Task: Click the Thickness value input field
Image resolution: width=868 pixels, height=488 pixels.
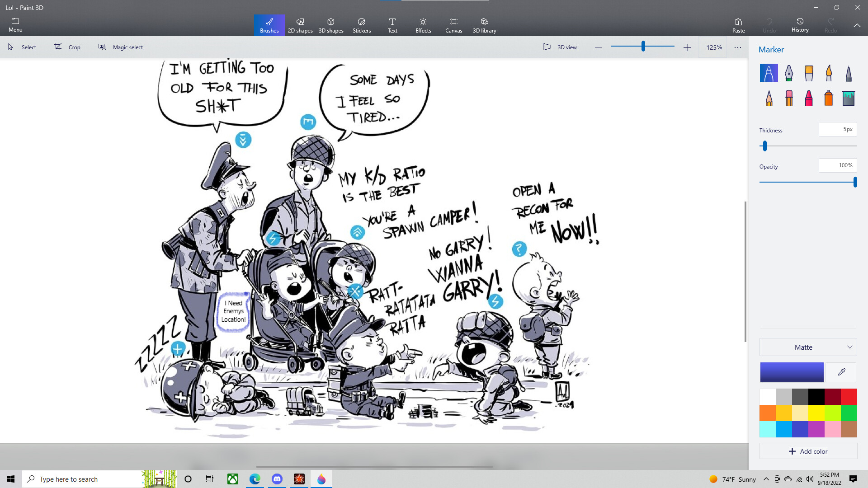Action: 838,129
